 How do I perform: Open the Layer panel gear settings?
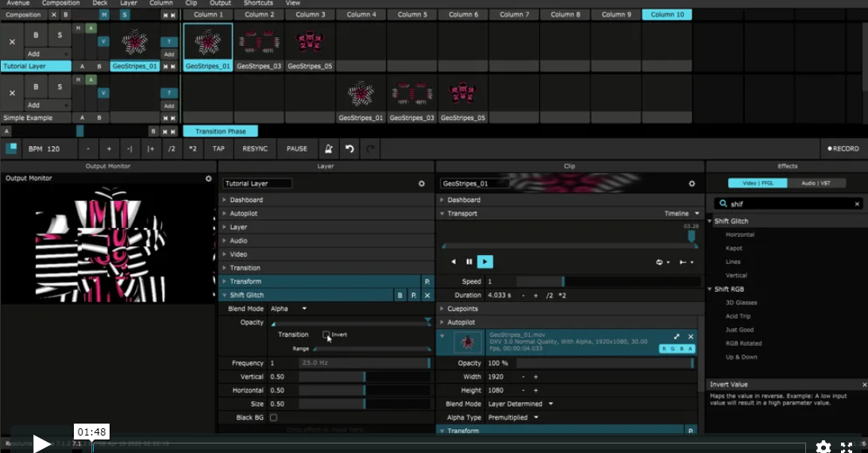tap(422, 184)
